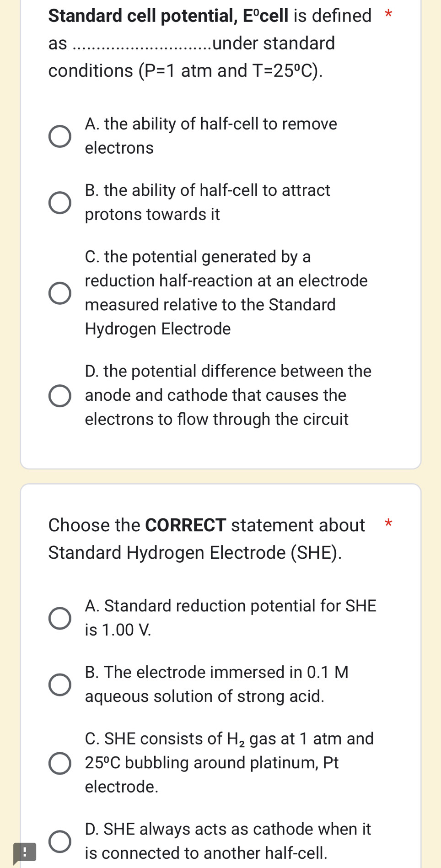Click label text 'B. the ability of half-cell to attract protons'

[x=207, y=202]
